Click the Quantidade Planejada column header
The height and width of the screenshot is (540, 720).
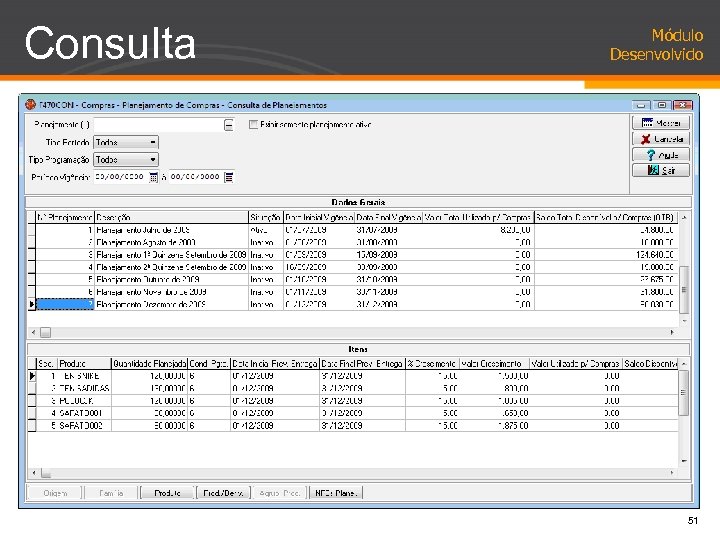pyautogui.click(x=150, y=364)
